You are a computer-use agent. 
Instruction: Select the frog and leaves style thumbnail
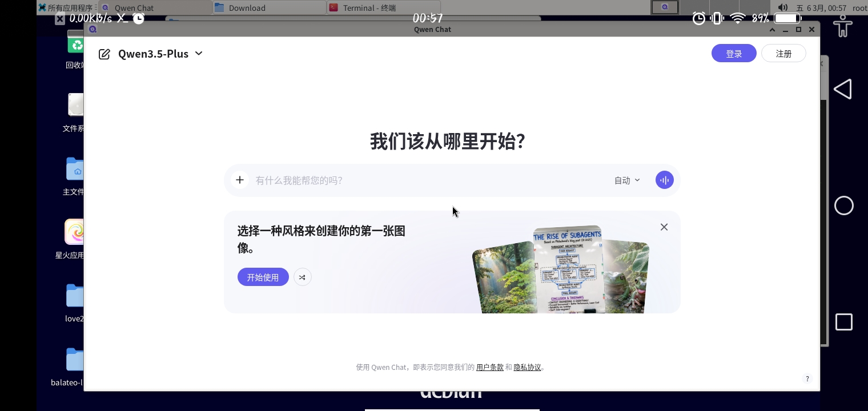pyautogui.click(x=626, y=276)
